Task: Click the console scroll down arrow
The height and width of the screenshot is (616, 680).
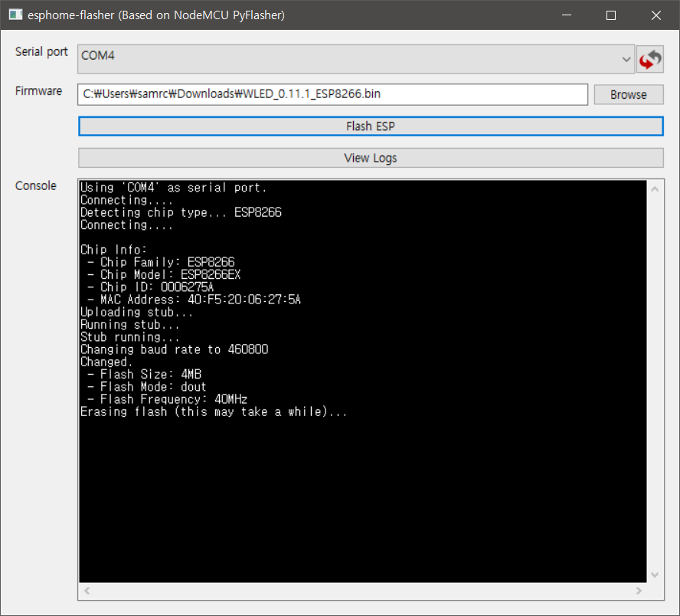Action: tap(655, 575)
